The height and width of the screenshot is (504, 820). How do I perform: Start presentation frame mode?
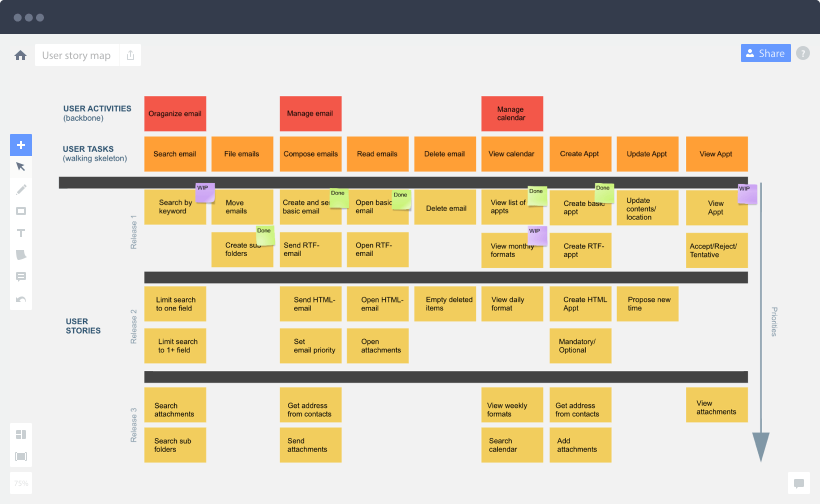tap(21, 456)
